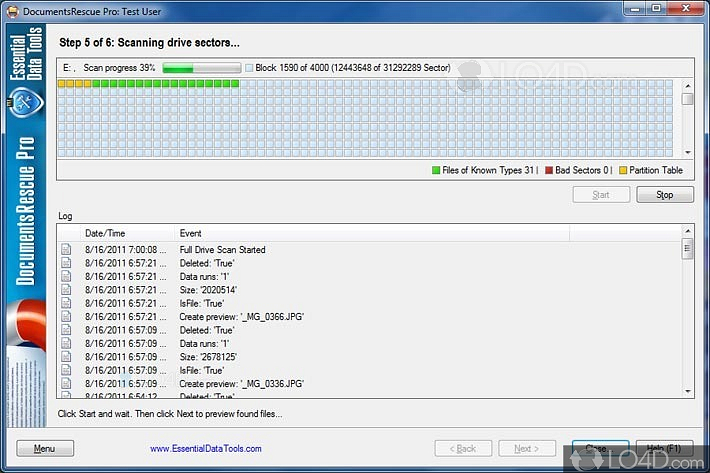Click the 'Partition Table' legend label
This screenshot has height=473, width=710.
(x=656, y=170)
